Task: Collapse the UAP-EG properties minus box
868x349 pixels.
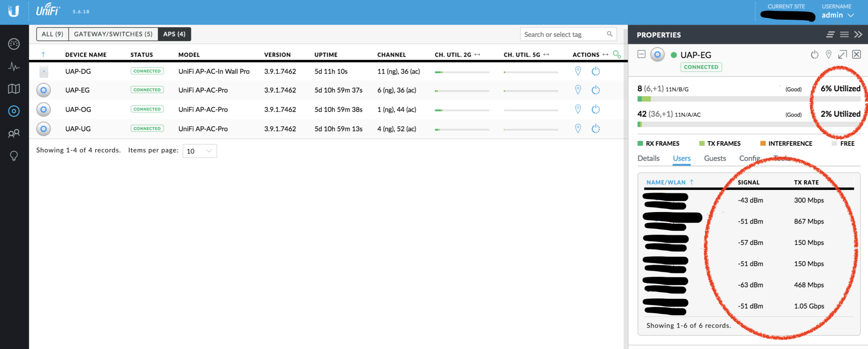Action: (641, 54)
